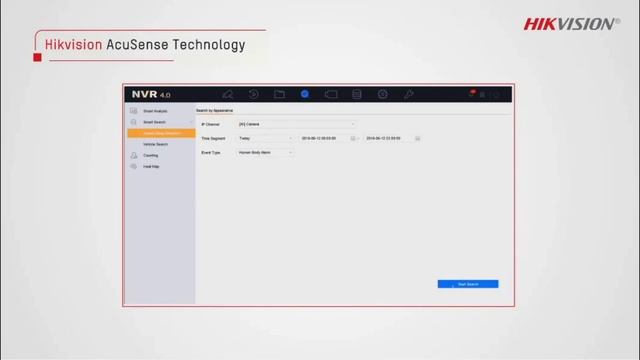This screenshot has height=360, width=640.
Task: Open the Storage icon in top bar
Action: pyautogui.click(x=357, y=95)
